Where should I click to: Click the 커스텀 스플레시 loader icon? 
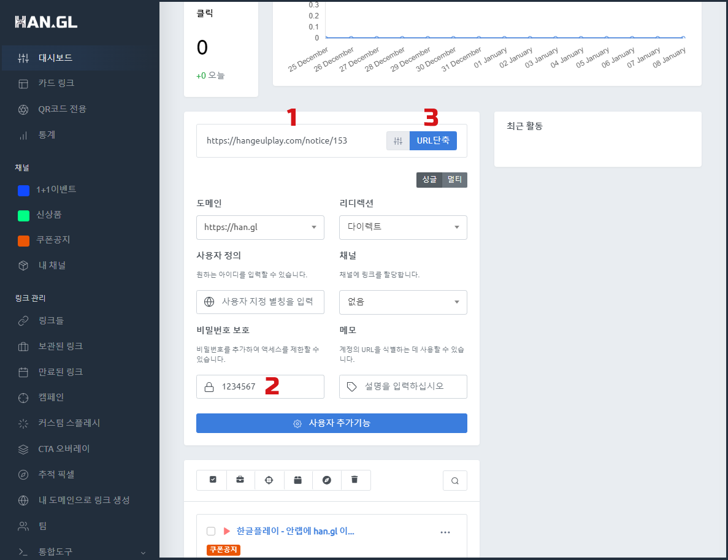click(x=23, y=423)
